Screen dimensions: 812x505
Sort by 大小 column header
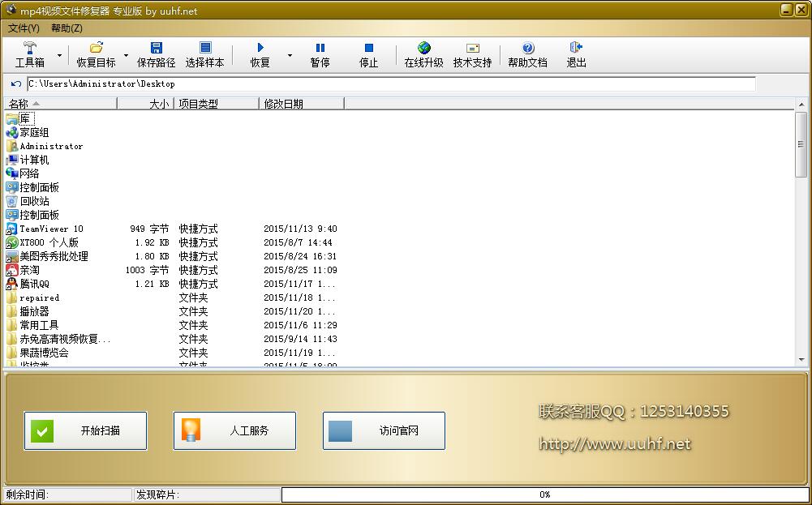(x=145, y=104)
